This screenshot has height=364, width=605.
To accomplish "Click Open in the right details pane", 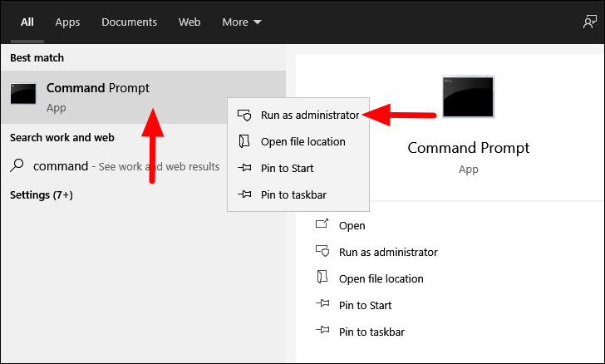I will point(352,226).
